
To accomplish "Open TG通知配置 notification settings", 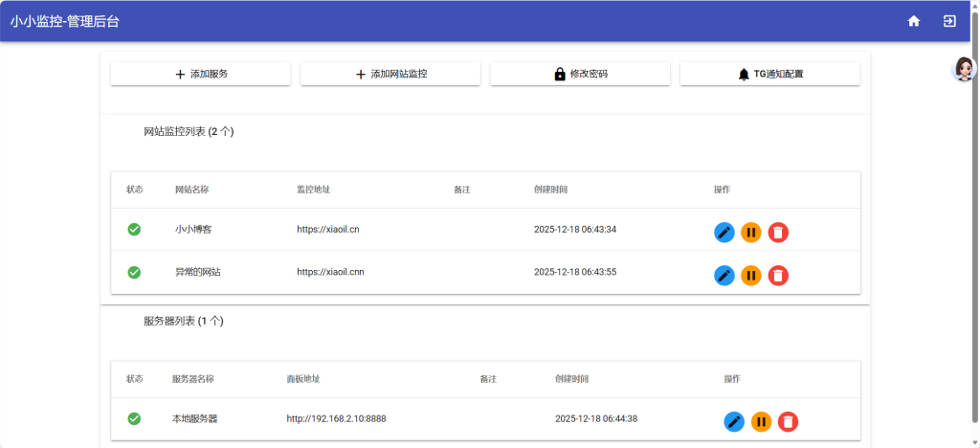I will [x=769, y=74].
